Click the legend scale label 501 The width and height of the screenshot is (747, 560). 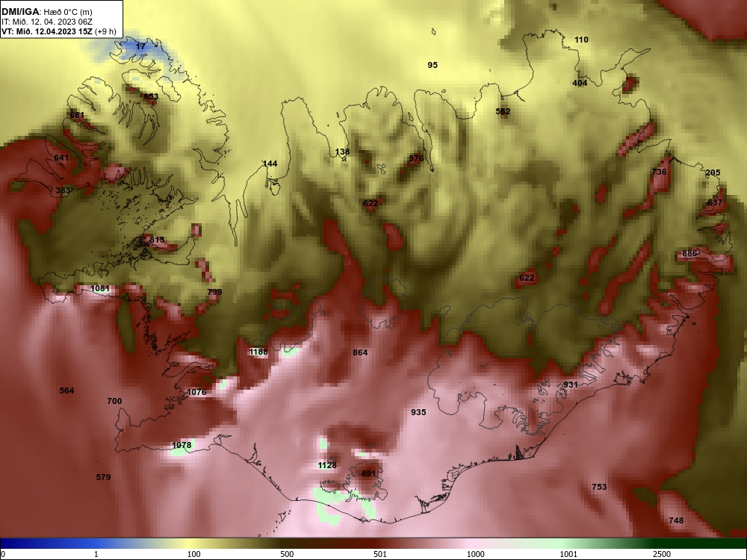click(x=380, y=554)
